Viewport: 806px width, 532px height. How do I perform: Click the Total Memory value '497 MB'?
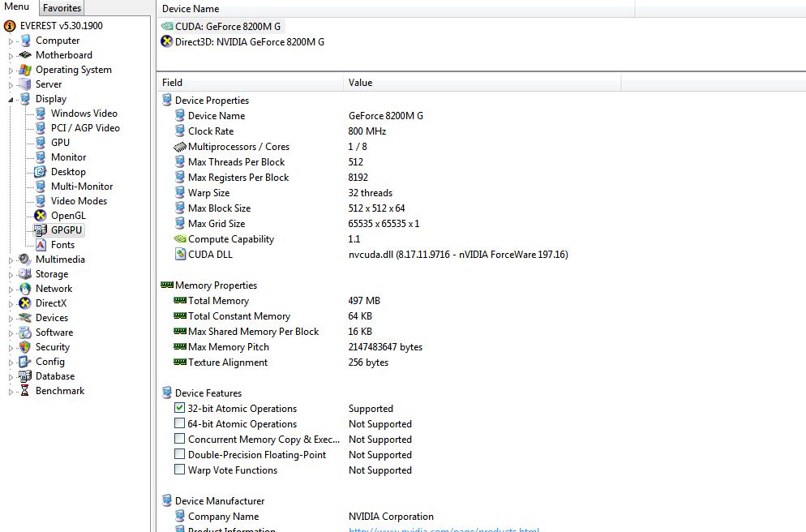tap(364, 301)
